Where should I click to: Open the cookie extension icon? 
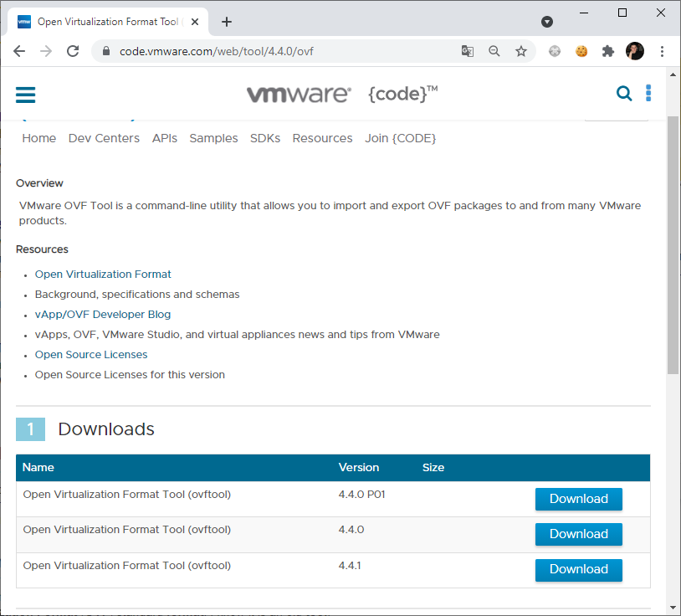click(581, 51)
